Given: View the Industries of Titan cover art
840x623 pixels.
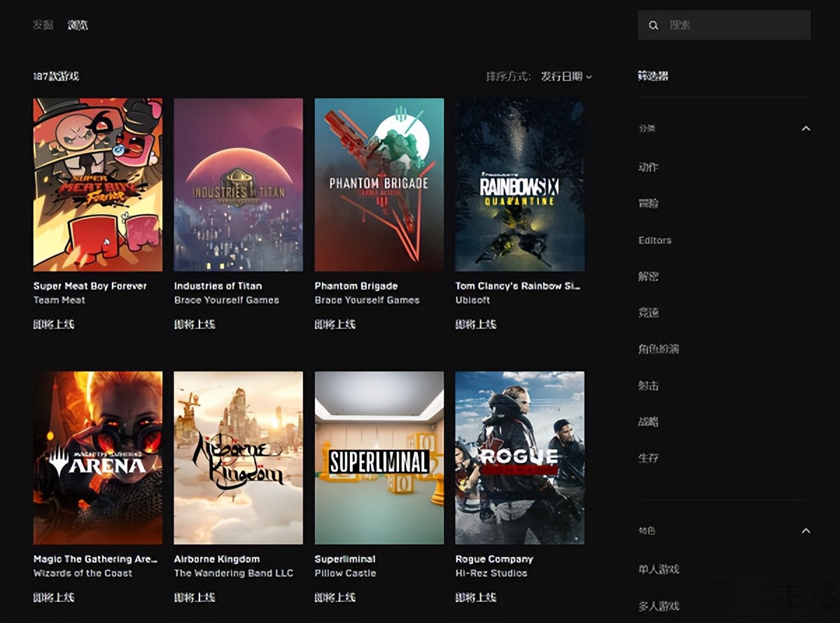Looking at the screenshot, I should [x=238, y=184].
